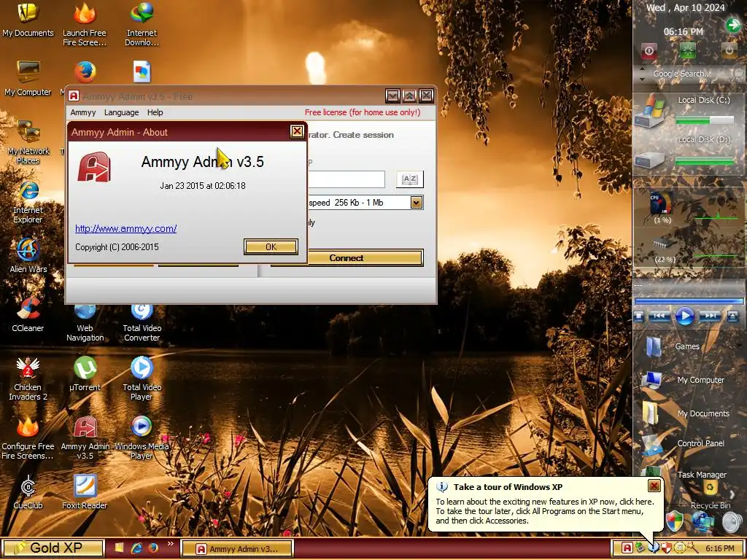Open the Help menu in Ammyy Admin
This screenshot has width=747, height=560.
[x=155, y=112]
